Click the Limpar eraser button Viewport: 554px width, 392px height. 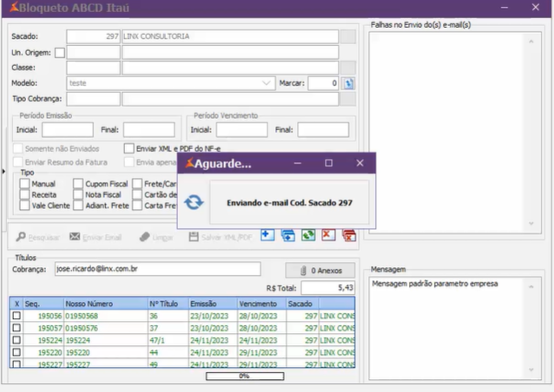(x=156, y=237)
